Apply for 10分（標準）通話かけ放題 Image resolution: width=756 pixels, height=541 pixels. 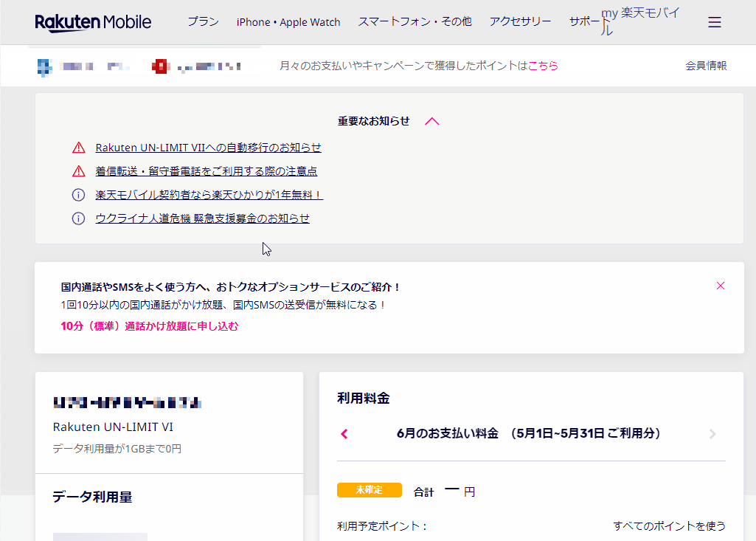[150, 326]
